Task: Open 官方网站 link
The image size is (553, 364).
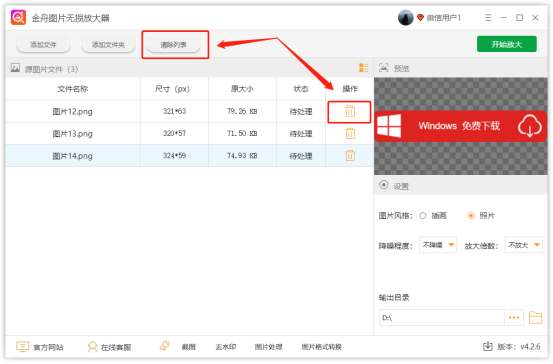Action: click(40, 347)
